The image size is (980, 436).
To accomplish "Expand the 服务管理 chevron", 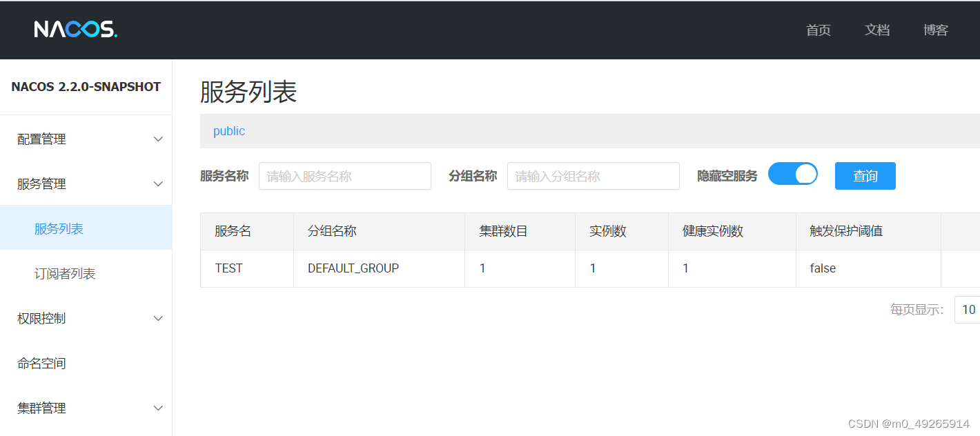I will tap(158, 184).
